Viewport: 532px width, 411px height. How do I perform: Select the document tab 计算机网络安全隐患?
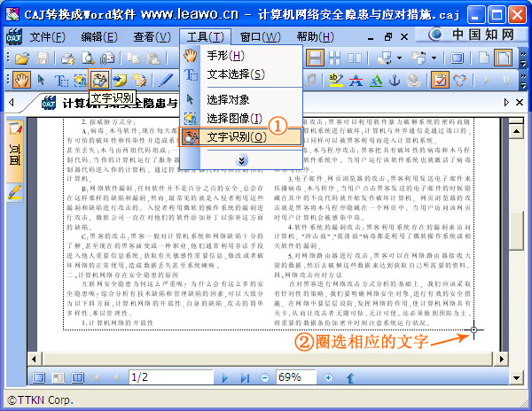(x=108, y=103)
